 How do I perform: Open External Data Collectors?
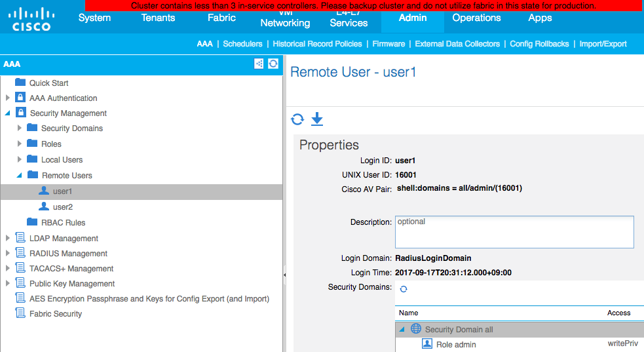point(457,44)
